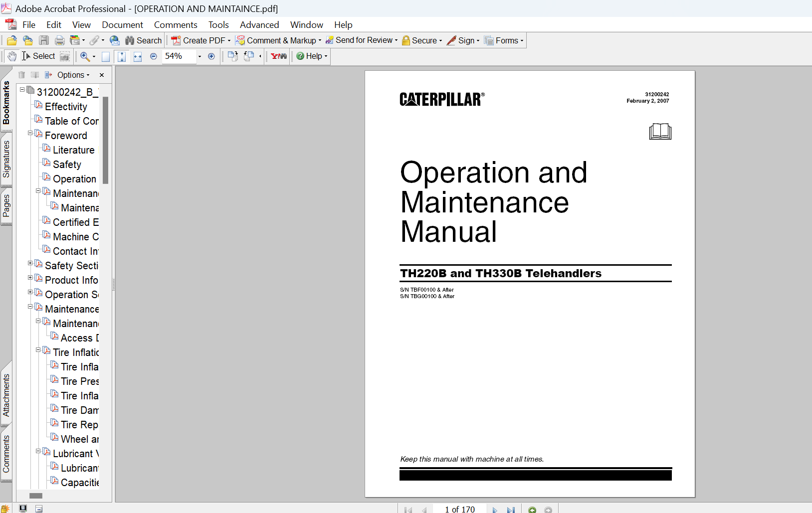Collapse the Tire Inflation bookmark
Image resolution: width=812 pixels, height=513 pixels.
tap(38, 350)
